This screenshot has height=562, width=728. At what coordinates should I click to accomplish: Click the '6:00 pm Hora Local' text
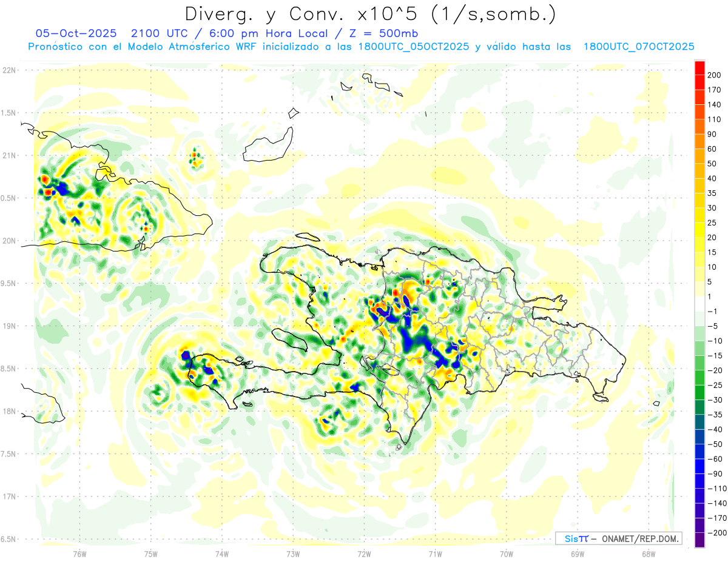(266, 33)
